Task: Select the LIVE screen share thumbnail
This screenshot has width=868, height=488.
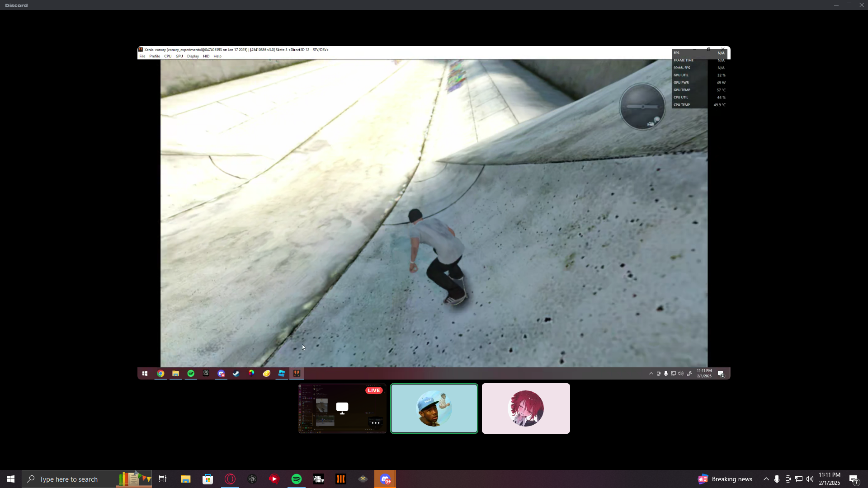Action: pyautogui.click(x=342, y=408)
